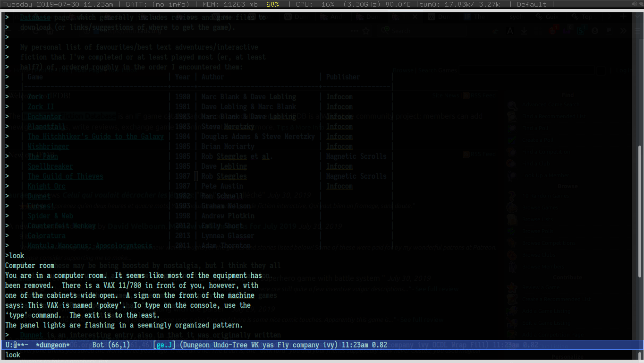Open the Spider & Web link
This screenshot has width=644, height=363.
click(51, 216)
